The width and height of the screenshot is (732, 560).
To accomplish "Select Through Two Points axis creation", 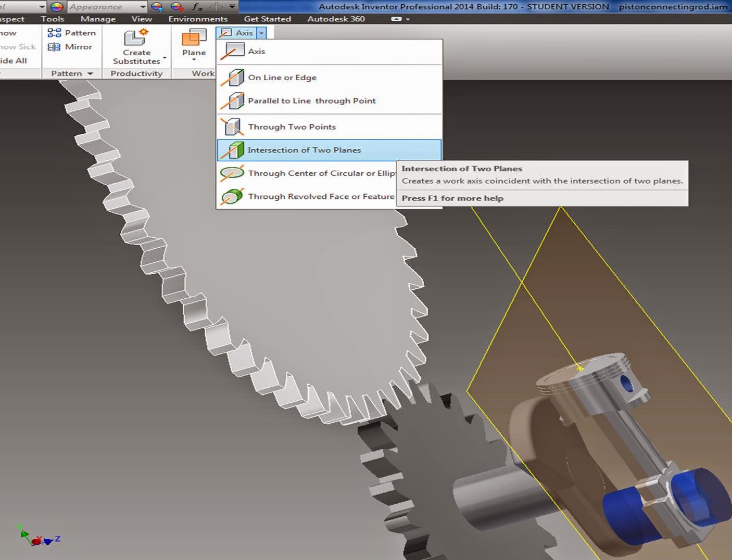I will [292, 126].
